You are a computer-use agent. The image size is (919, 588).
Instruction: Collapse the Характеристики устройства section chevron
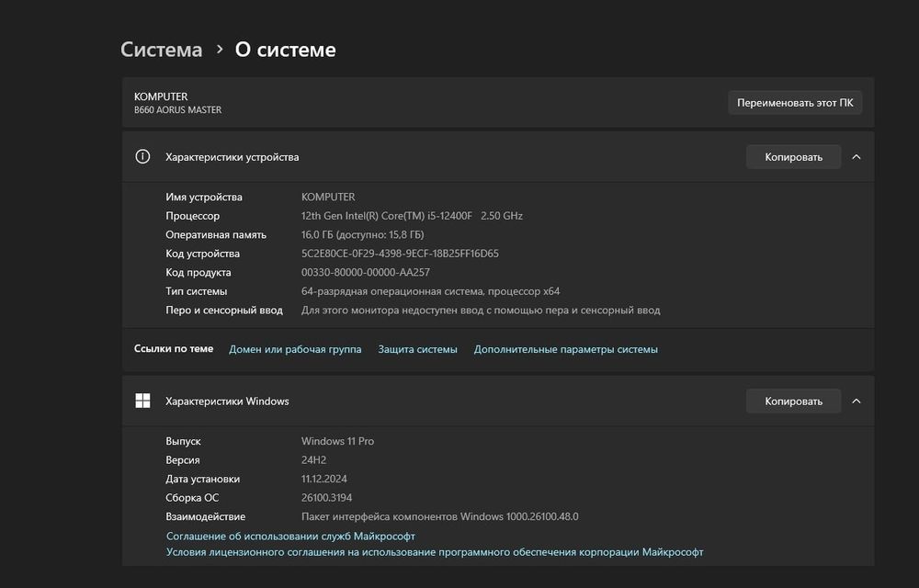(857, 157)
